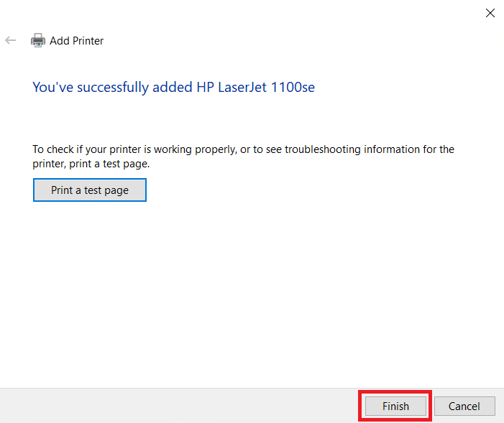Click the Cancel button
Image resolution: width=504 pixels, height=423 pixels.
click(x=464, y=406)
